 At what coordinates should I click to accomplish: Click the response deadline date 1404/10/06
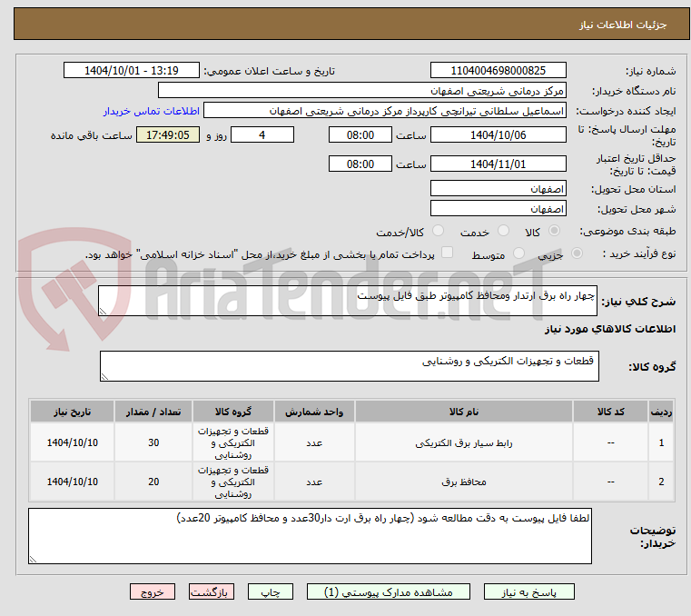click(498, 135)
